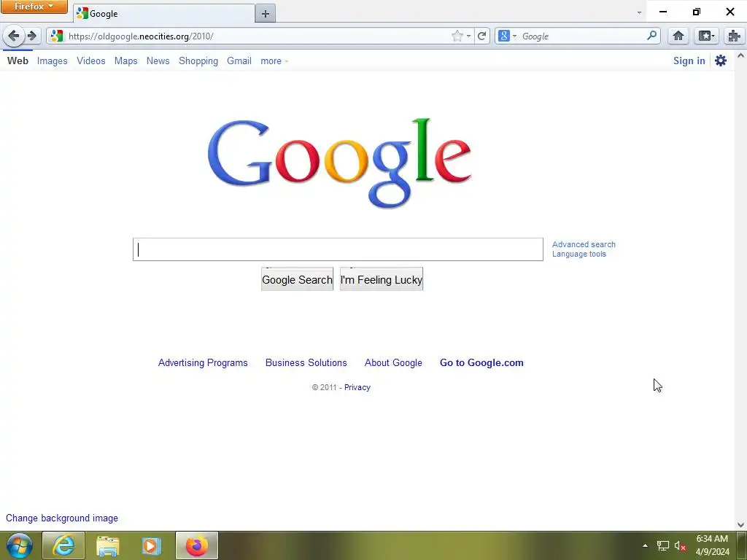Open Gmail from the top navigation
The width and height of the screenshot is (747, 560).
click(x=239, y=61)
